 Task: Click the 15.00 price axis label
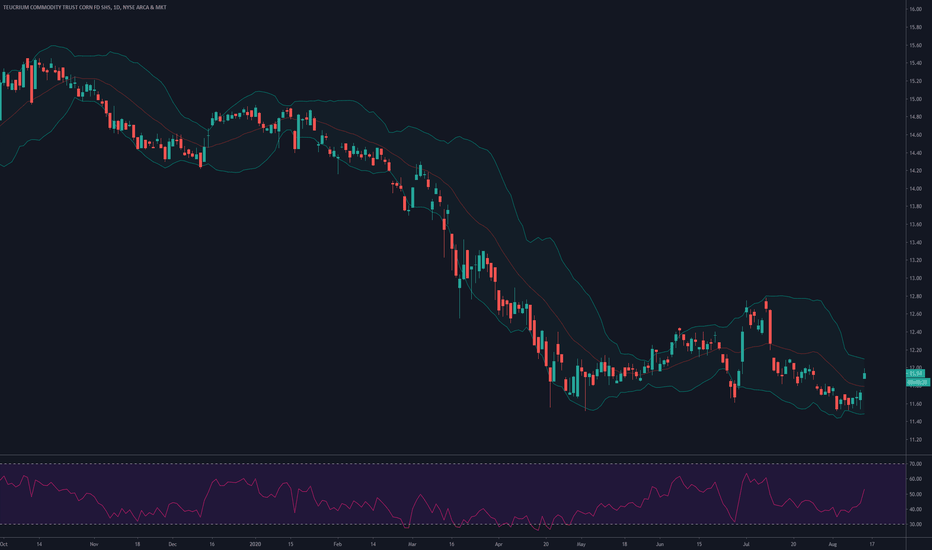click(915, 99)
